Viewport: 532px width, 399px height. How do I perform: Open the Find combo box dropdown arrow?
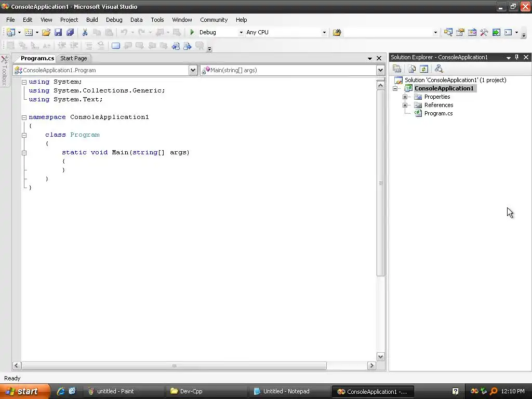point(435,32)
